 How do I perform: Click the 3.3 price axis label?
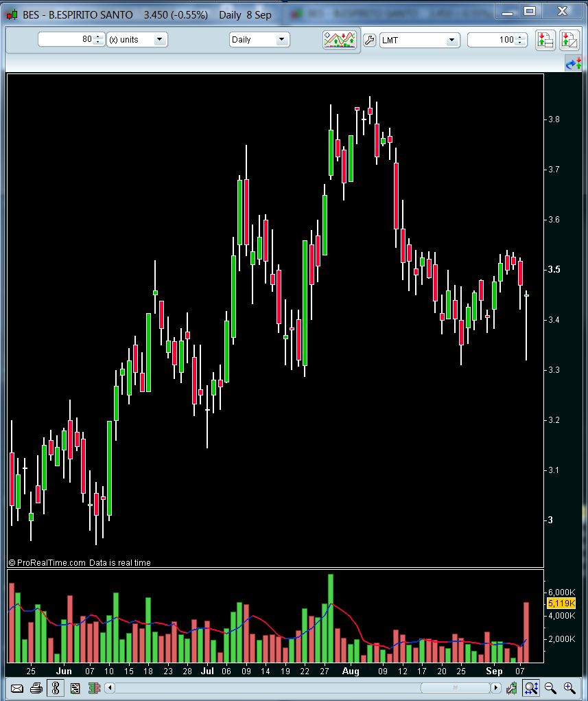coord(554,369)
